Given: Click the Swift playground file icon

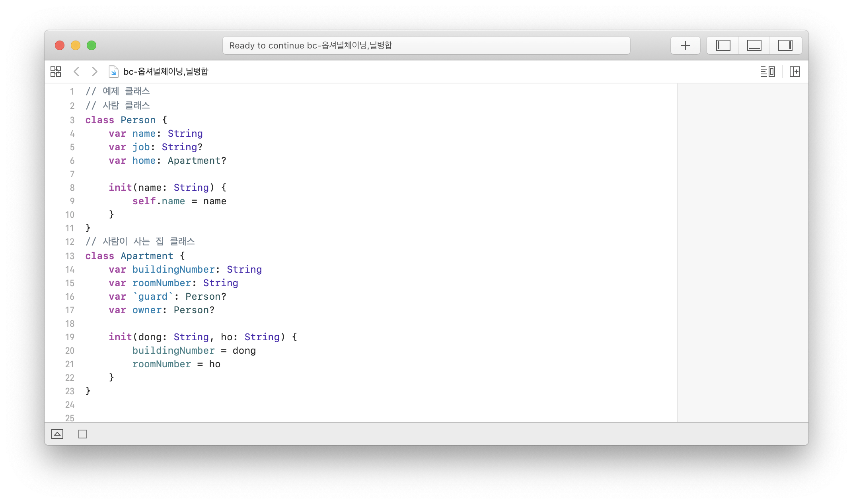Looking at the screenshot, I should [113, 72].
